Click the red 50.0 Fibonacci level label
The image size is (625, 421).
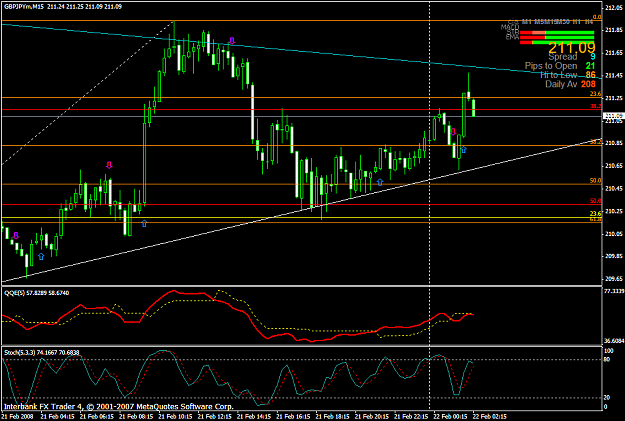(x=596, y=201)
